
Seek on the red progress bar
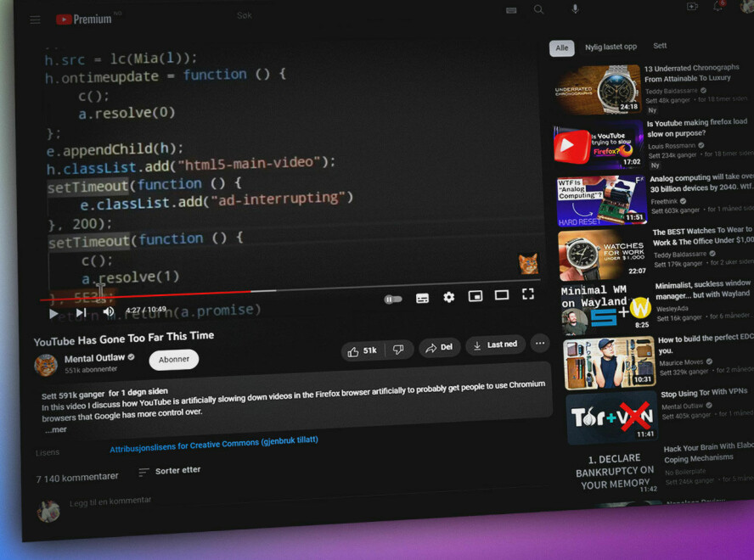click(144, 295)
